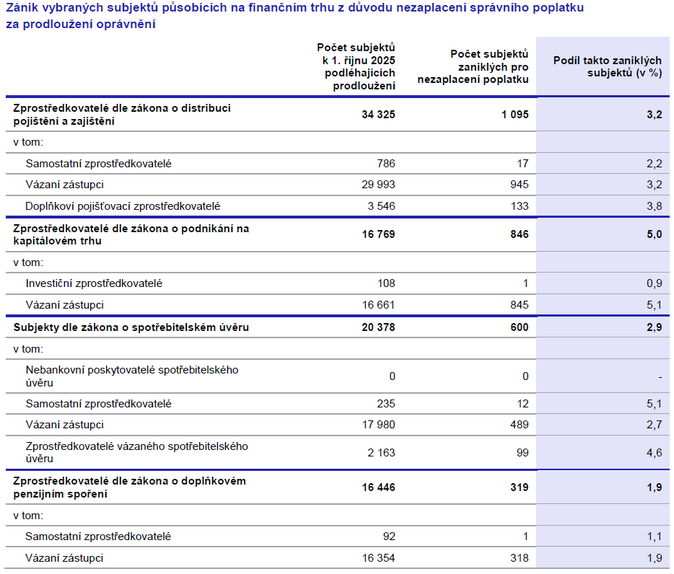Click the value '945'
The width and height of the screenshot is (674, 574).
[519, 184]
